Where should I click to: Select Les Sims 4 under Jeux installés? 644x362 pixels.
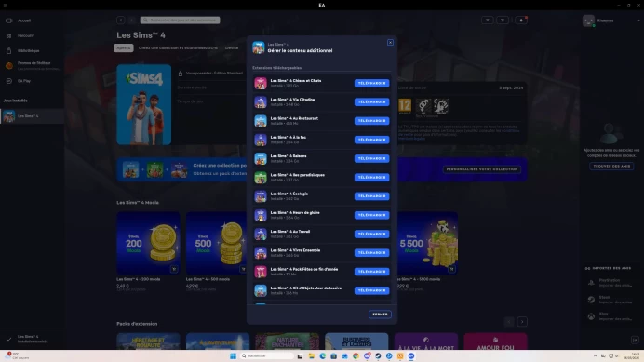(x=32, y=116)
